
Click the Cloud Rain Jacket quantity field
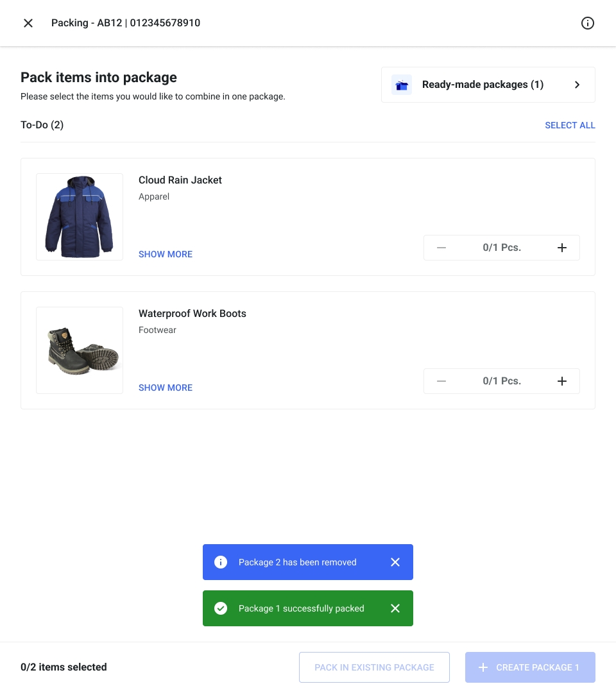coord(501,248)
